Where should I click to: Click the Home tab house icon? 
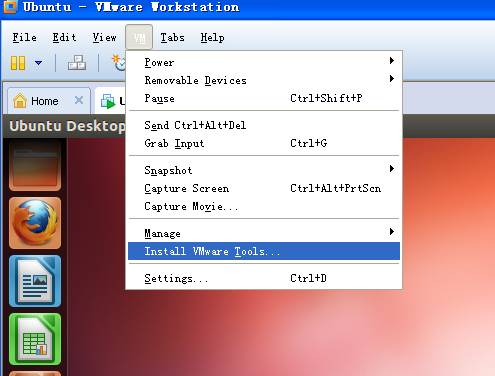20,101
